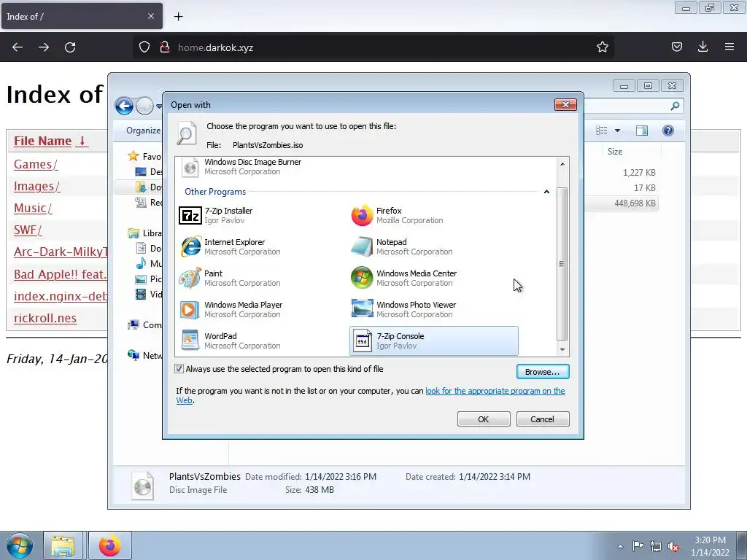Click the Explorer search magnifier icon
The height and width of the screenshot is (560, 747).
pyautogui.click(x=675, y=106)
